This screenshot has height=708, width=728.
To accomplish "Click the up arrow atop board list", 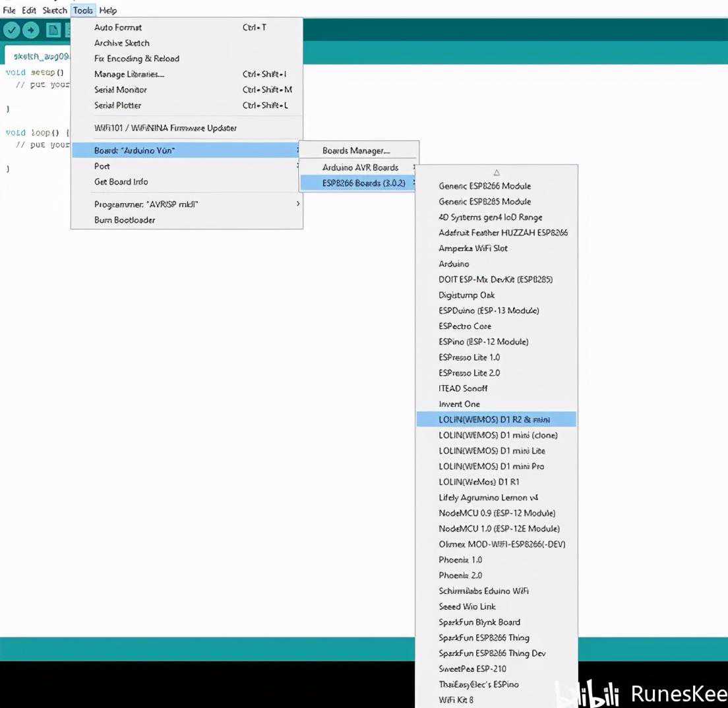I will click(x=497, y=172).
